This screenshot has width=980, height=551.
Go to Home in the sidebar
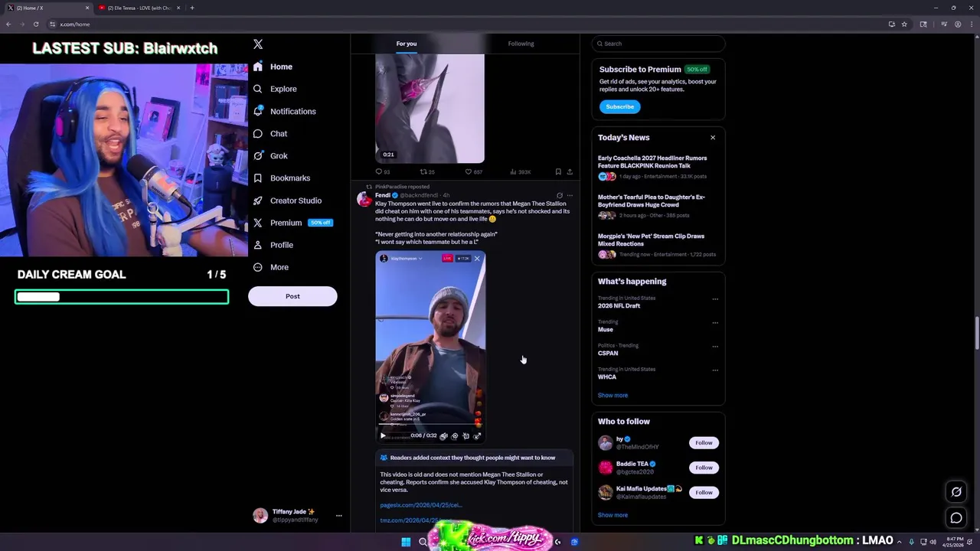point(273,67)
